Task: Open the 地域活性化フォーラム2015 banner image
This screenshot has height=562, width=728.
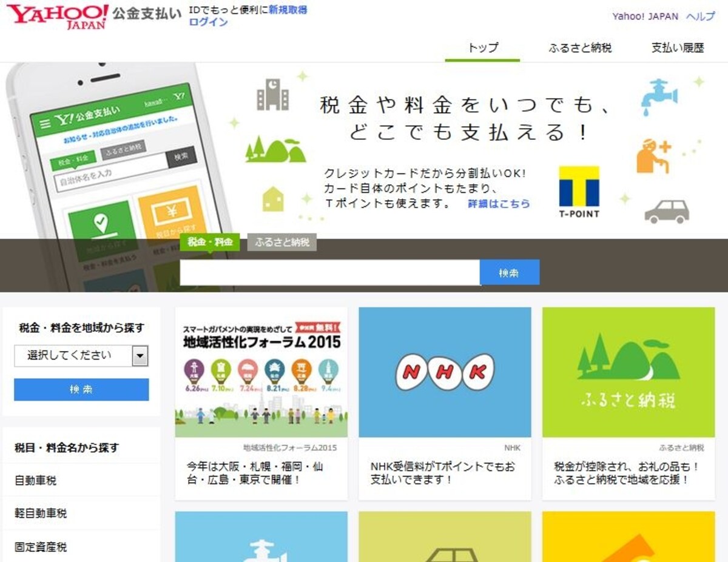Action: click(261, 372)
